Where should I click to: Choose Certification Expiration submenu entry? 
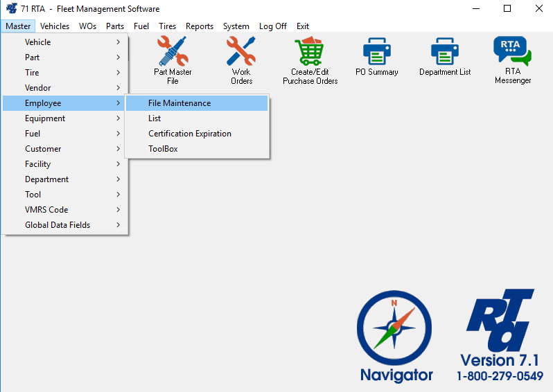pos(189,134)
